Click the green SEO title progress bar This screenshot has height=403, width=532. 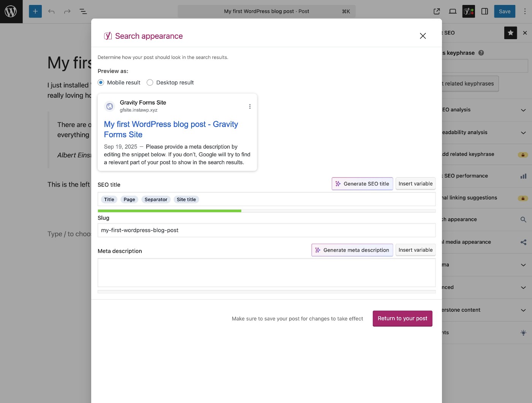(x=169, y=210)
